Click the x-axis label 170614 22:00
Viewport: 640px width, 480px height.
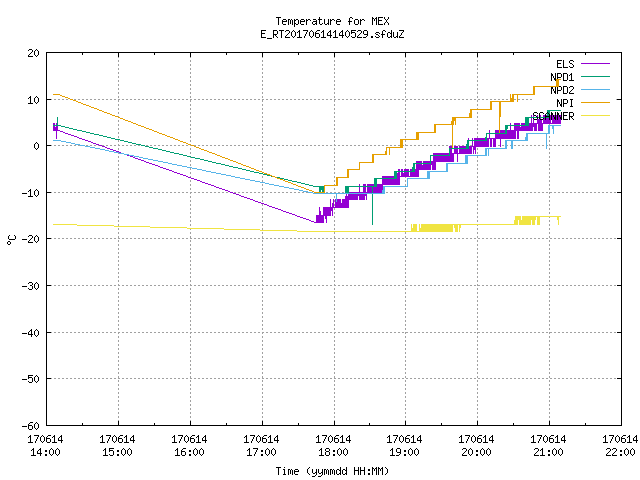tap(620, 446)
